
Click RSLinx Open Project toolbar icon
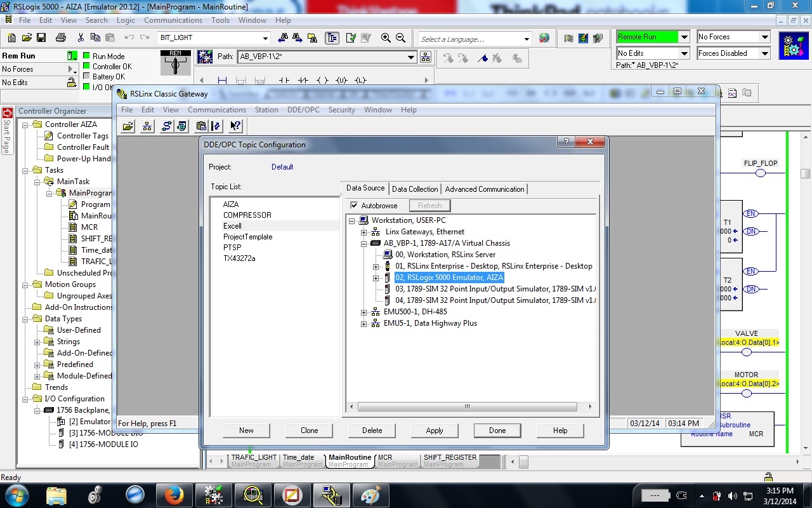[x=128, y=126]
